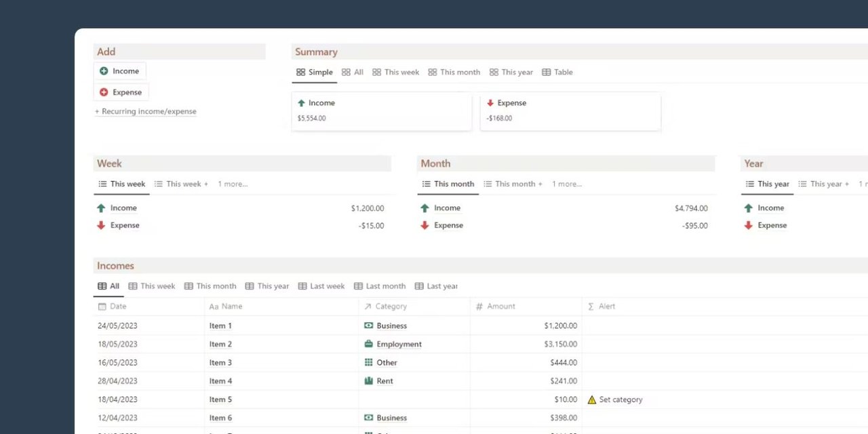Click the Amount column header

pos(526,307)
